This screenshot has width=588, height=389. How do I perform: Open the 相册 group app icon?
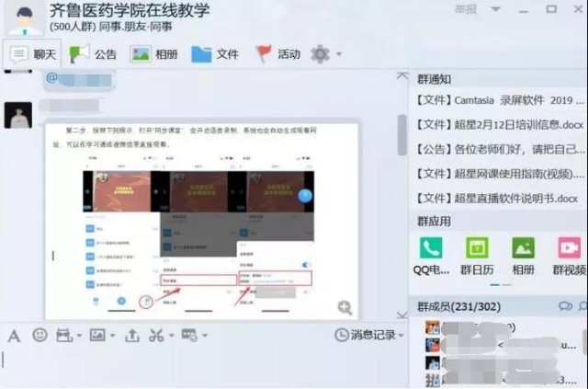[523, 256]
